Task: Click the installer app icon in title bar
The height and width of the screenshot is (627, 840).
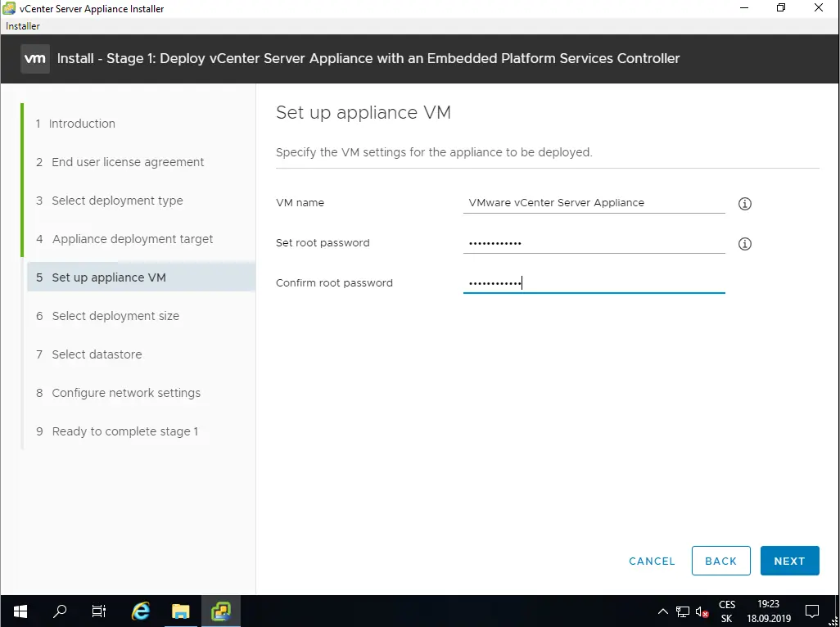Action: click(8, 8)
